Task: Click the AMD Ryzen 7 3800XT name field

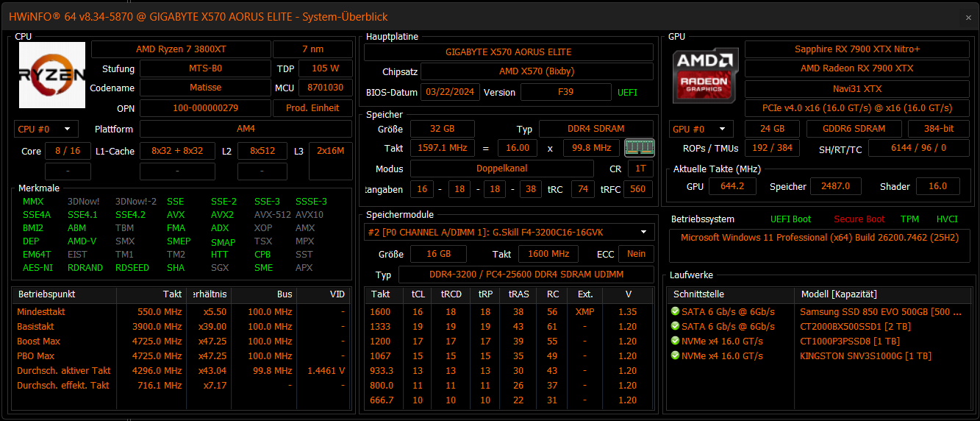Action: (x=181, y=49)
